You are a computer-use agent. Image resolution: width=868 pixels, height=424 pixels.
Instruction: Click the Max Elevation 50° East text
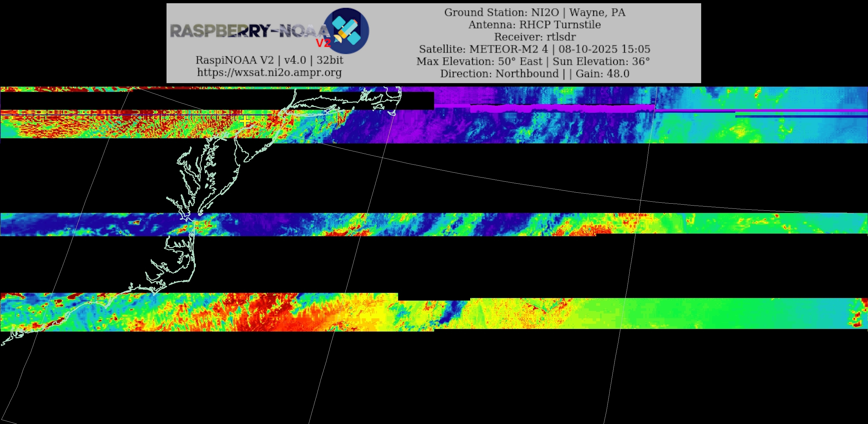point(479,61)
